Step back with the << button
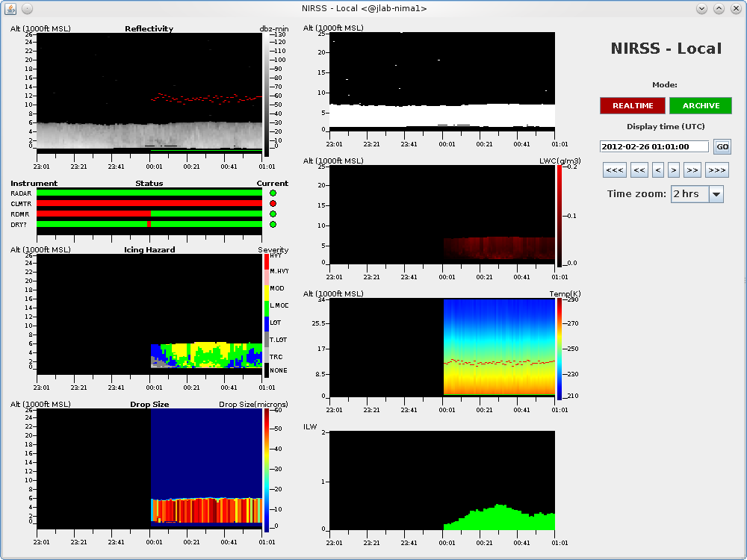 click(639, 170)
